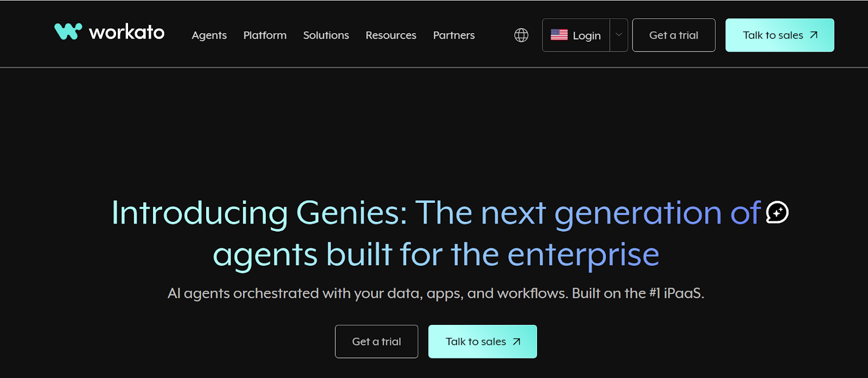Click Get a trial in header
This screenshot has height=378, width=868.
click(x=674, y=35)
